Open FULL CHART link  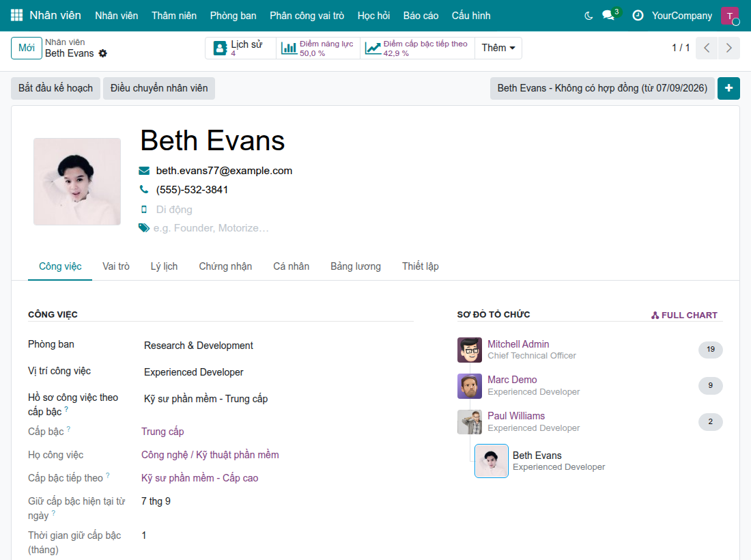(684, 316)
